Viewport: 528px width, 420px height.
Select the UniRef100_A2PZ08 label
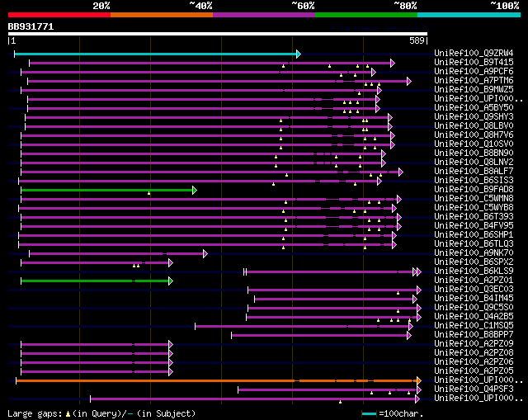(x=474, y=353)
